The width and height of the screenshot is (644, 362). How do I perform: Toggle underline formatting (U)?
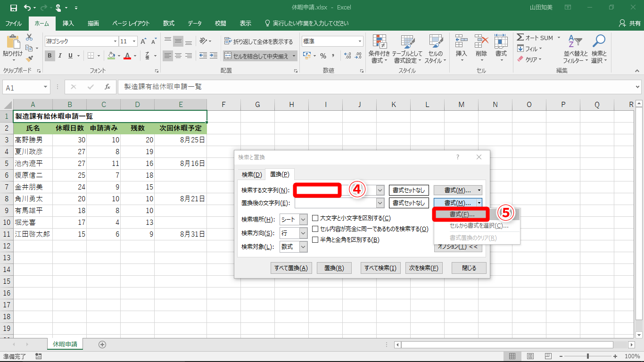pos(71,56)
